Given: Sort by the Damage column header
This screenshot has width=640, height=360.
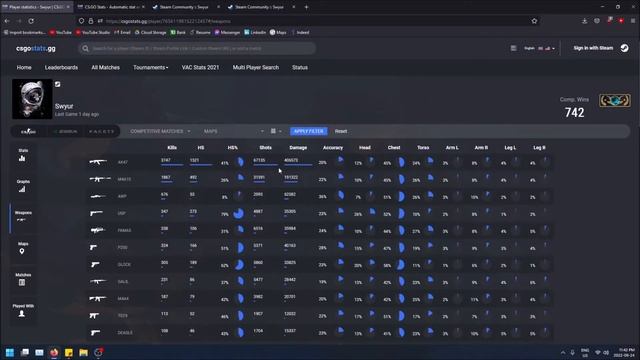Looking at the screenshot, I should [x=298, y=148].
